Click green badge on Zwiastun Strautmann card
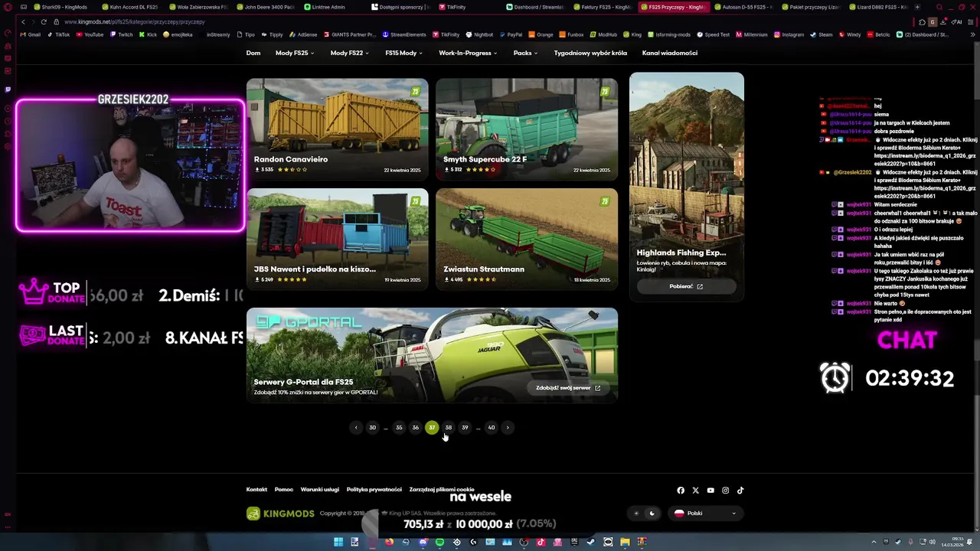 tap(605, 201)
